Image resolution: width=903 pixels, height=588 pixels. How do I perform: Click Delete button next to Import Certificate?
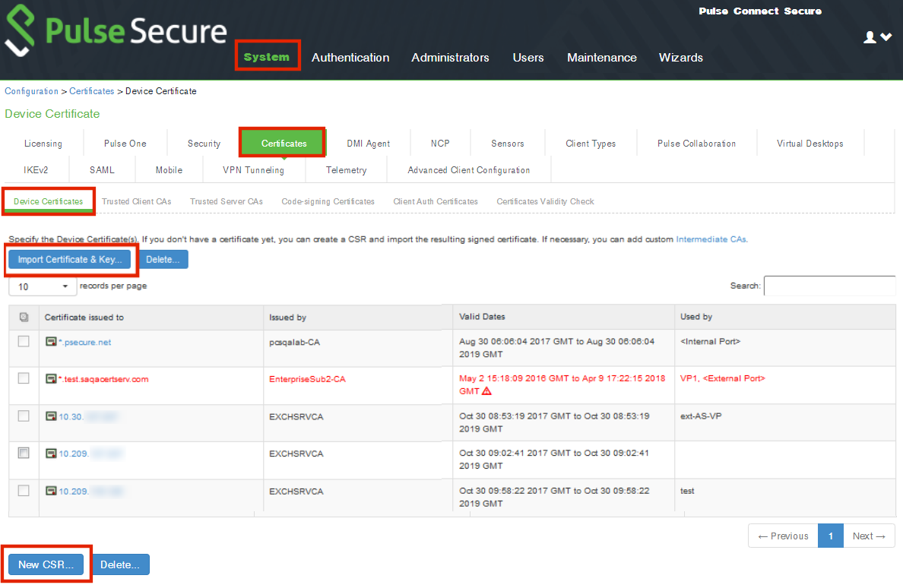[163, 260]
